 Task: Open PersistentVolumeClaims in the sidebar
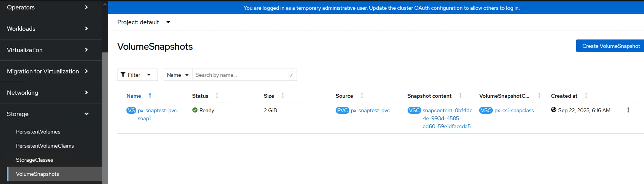pyautogui.click(x=45, y=146)
